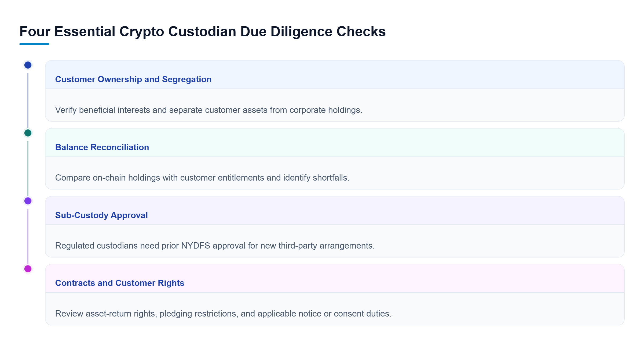This screenshot has height=345, width=644.
Task: Select the Contracts and Customer Rights heading
Action: tap(120, 283)
